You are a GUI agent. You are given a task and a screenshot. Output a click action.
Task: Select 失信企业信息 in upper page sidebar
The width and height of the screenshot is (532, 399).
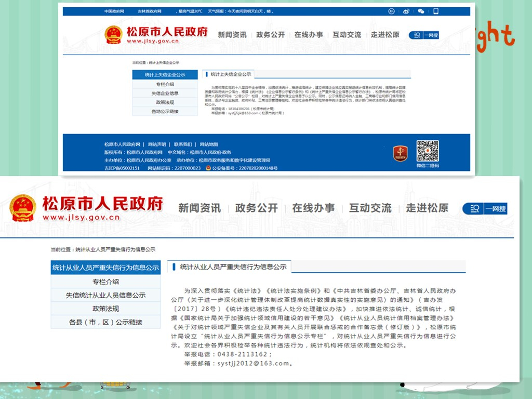pyautogui.click(x=165, y=94)
